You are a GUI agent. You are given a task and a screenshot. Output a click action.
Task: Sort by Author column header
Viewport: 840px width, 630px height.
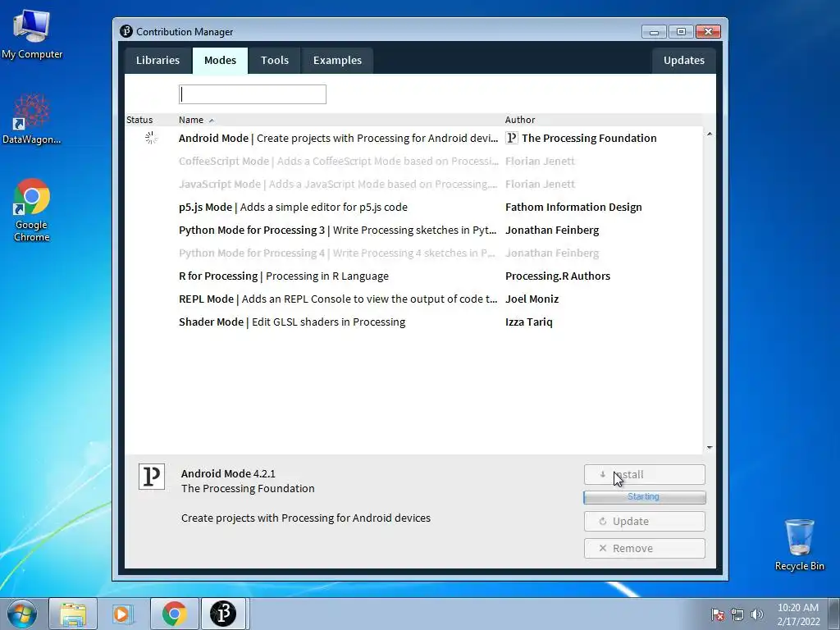click(519, 120)
